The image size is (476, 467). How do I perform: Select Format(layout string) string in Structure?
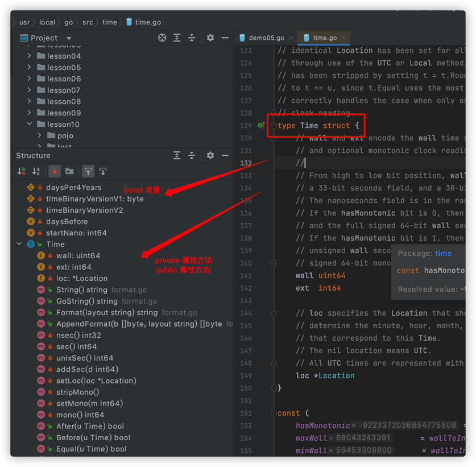click(x=107, y=313)
